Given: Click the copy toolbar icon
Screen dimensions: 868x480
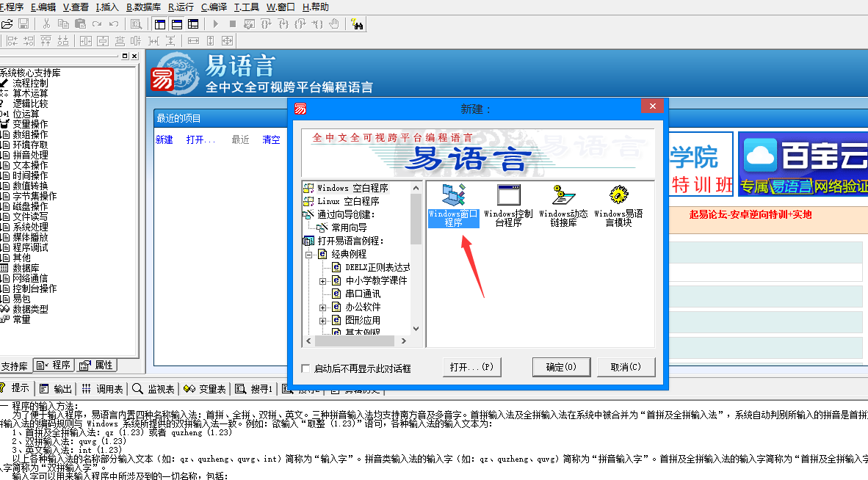Looking at the screenshot, I should 63,23.
